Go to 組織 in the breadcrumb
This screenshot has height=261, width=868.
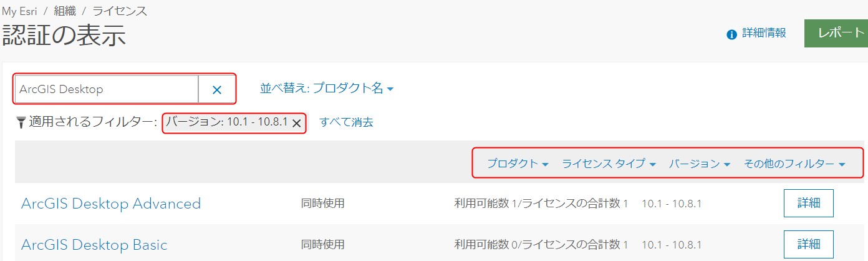(65, 11)
